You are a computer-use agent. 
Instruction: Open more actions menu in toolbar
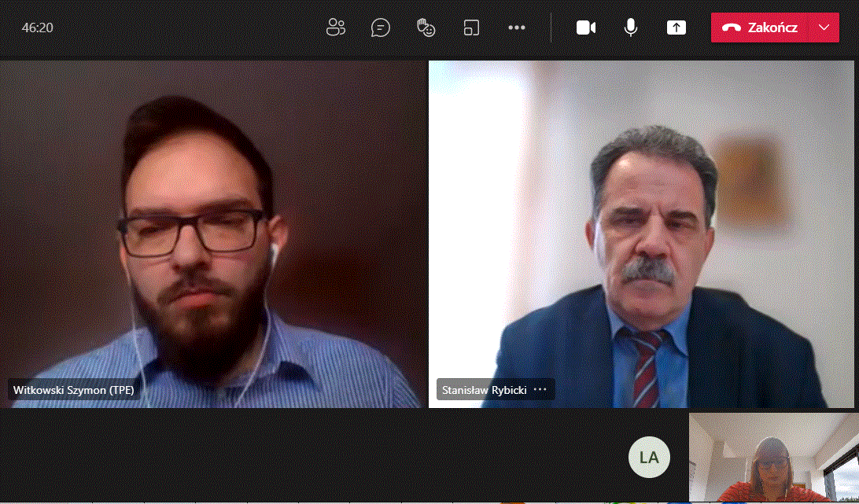click(517, 28)
